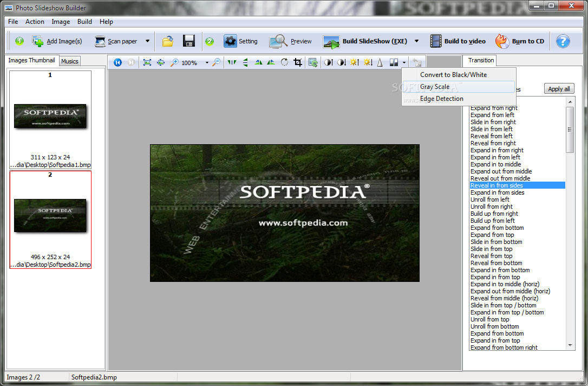Click Burn to CD button
This screenshot has width=588, height=386.
[520, 41]
